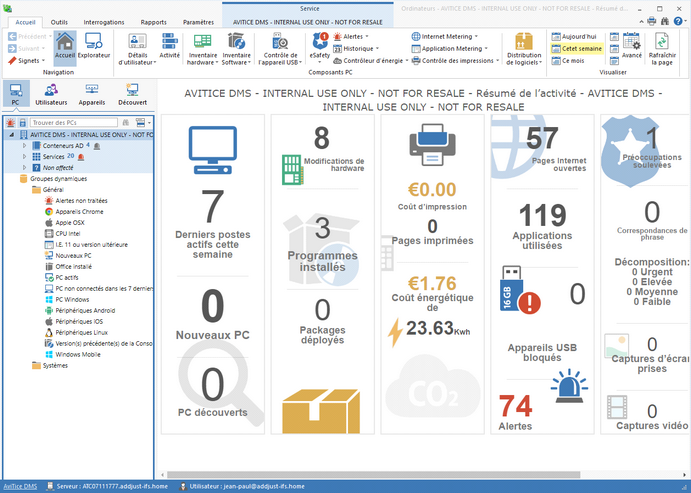The image size is (691, 493).
Task: Select the Accueil ribbon tab
Action: 25,22
